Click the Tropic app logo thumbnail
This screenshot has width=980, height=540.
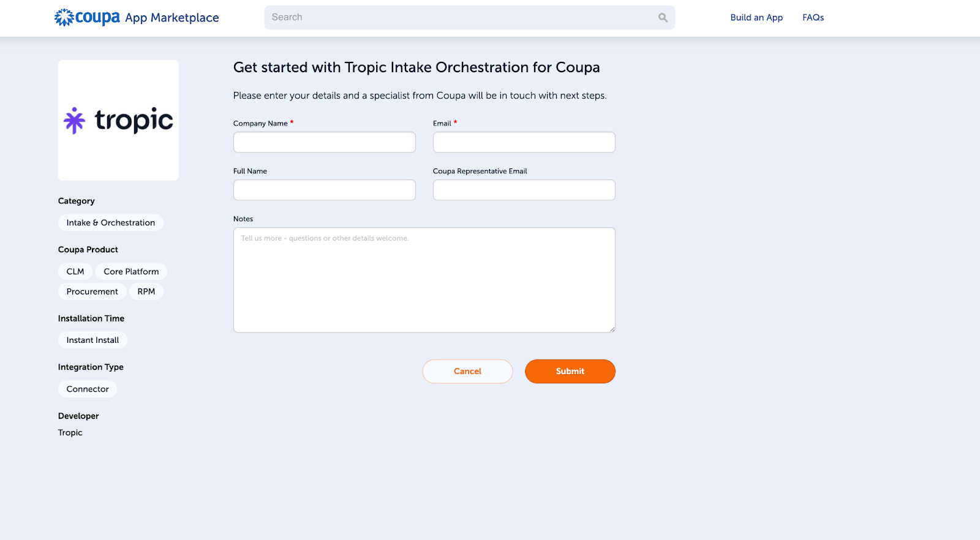118,120
